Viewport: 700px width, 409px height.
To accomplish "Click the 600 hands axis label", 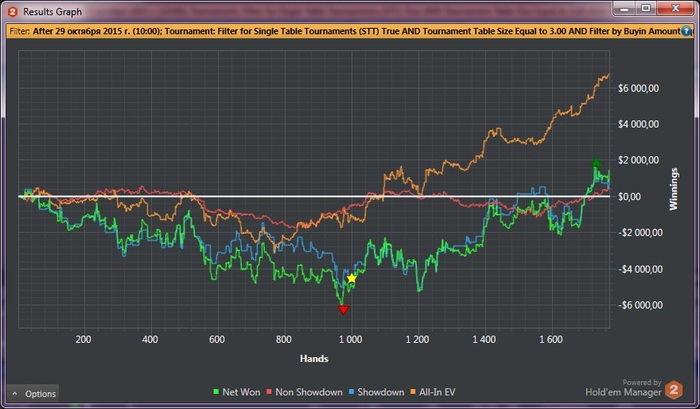I will pos(217,339).
